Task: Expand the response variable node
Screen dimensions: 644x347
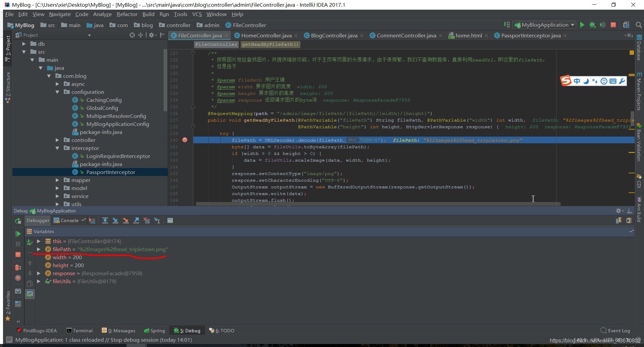Action: click(x=38, y=273)
